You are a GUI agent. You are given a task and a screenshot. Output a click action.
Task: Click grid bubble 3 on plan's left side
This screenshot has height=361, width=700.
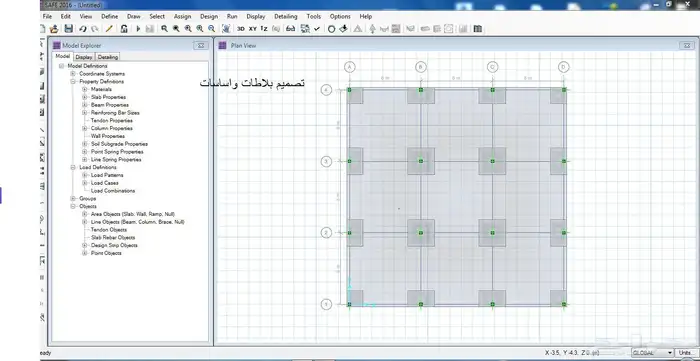point(326,161)
